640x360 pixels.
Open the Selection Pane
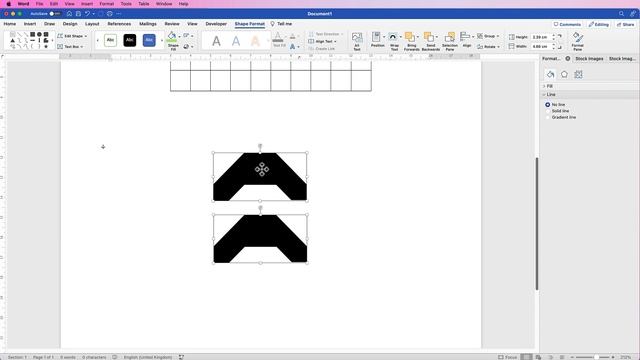[449, 37]
